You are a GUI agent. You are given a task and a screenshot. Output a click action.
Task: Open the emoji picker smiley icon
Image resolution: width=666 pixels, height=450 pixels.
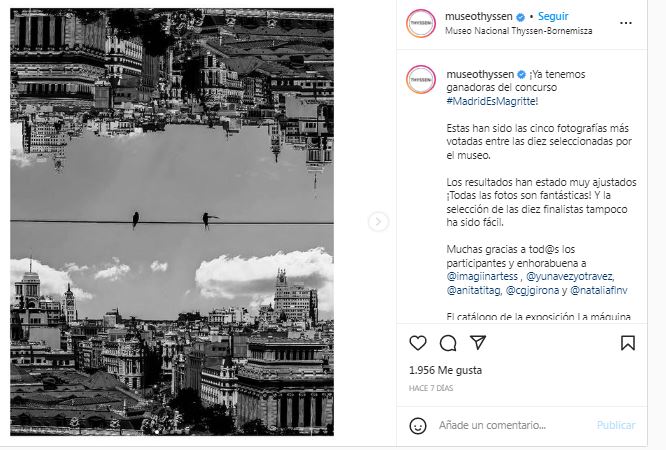pyautogui.click(x=418, y=425)
